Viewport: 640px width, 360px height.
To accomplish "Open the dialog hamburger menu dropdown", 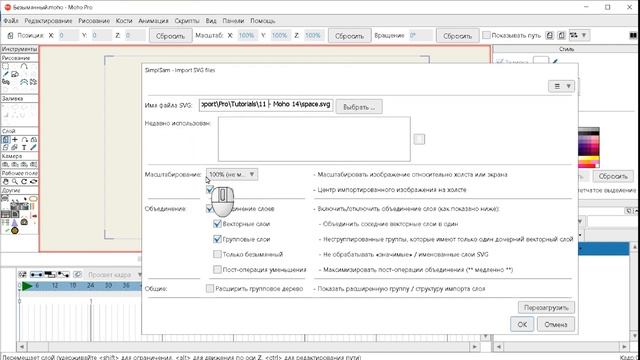I will point(561,86).
